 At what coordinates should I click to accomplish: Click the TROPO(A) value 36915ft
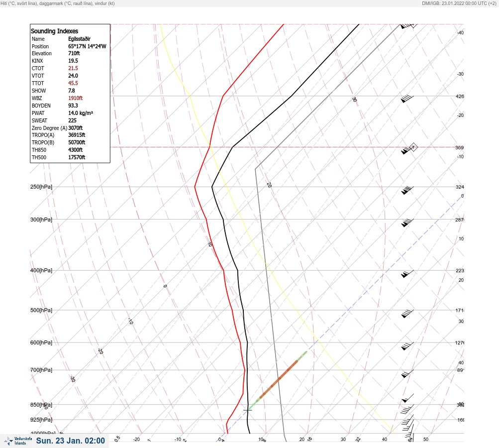coord(77,135)
